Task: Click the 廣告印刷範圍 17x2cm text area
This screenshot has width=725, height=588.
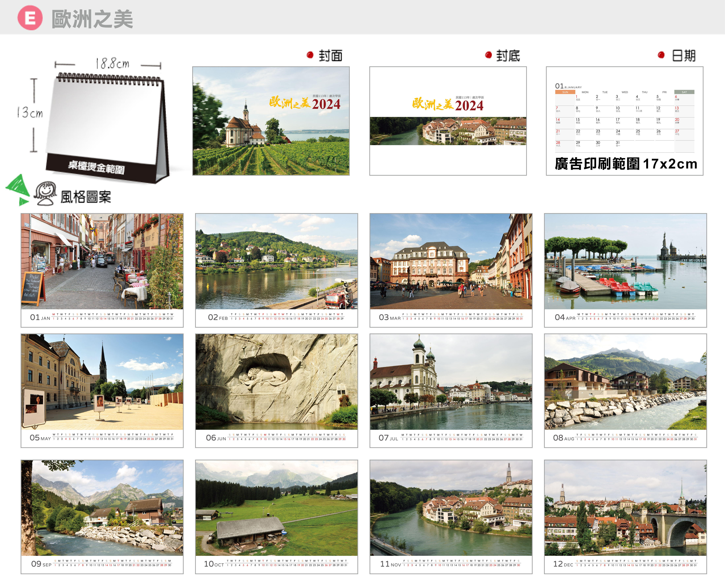Action: coord(626,164)
